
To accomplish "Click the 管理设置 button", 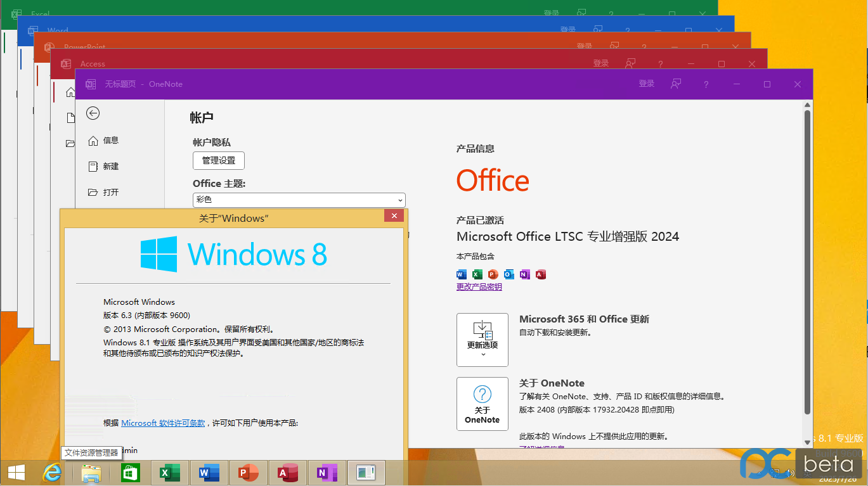I will [x=218, y=161].
